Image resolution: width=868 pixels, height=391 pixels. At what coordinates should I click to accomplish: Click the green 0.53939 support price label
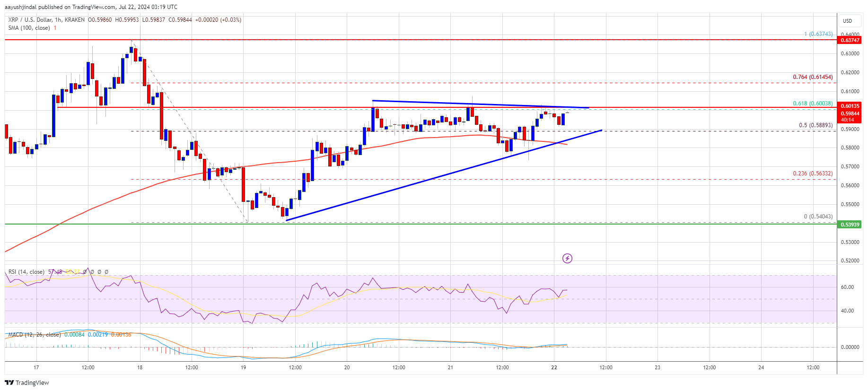850,225
